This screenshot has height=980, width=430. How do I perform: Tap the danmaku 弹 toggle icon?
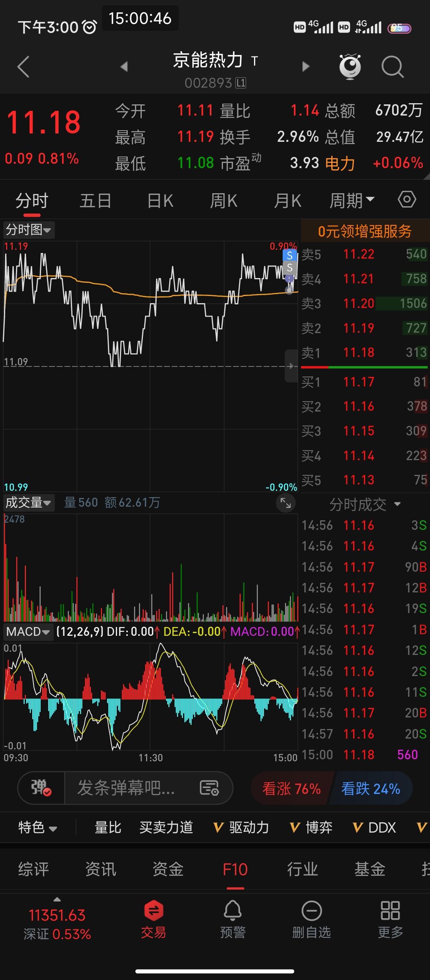coord(41,788)
